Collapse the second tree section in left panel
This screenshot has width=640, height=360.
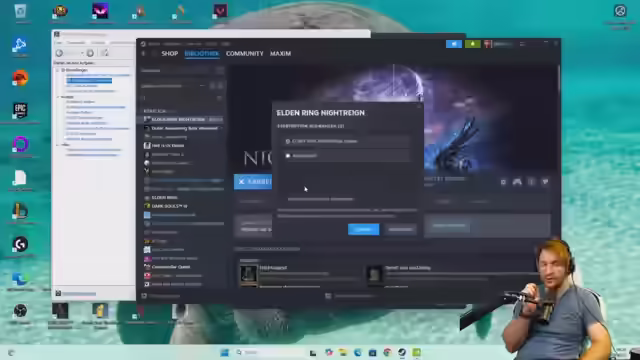58,97
